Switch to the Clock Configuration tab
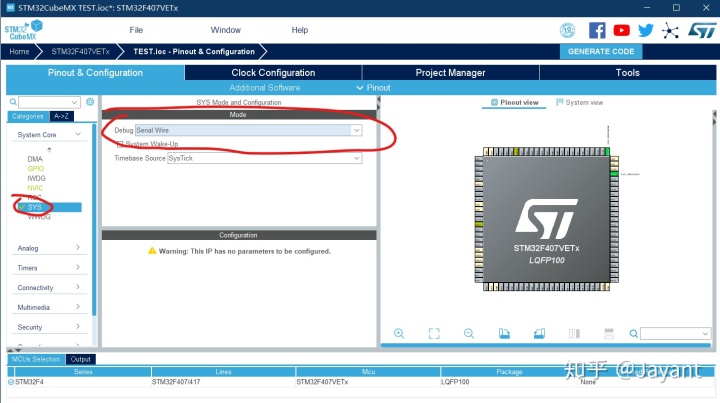The width and height of the screenshot is (720, 403). point(273,73)
